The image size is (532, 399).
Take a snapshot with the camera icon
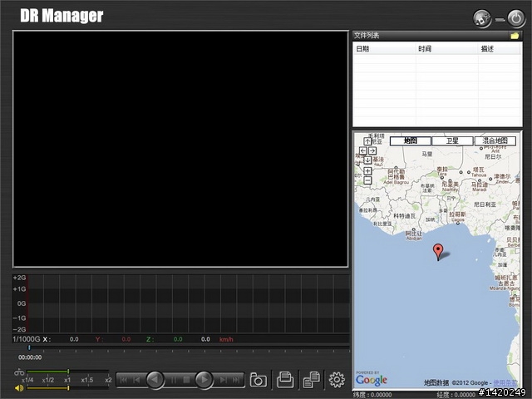click(x=258, y=380)
